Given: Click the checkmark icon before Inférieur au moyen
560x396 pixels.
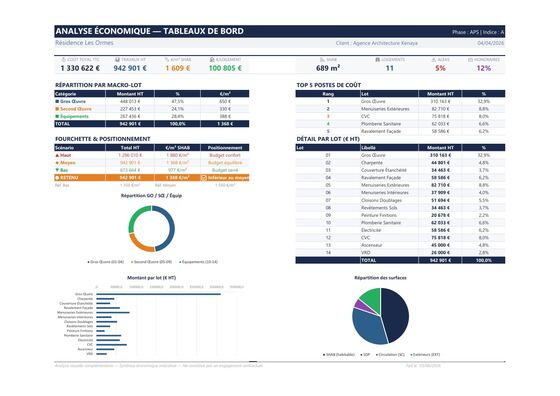Looking at the screenshot, I should point(204,178).
